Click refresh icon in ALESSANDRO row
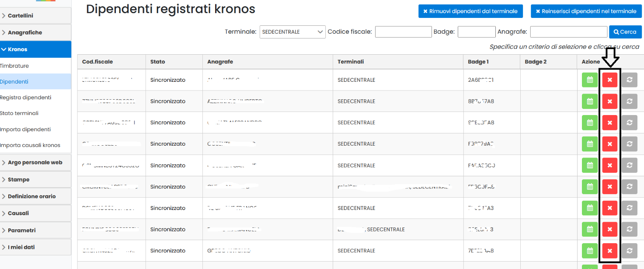This screenshot has width=644, height=269. [629, 122]
